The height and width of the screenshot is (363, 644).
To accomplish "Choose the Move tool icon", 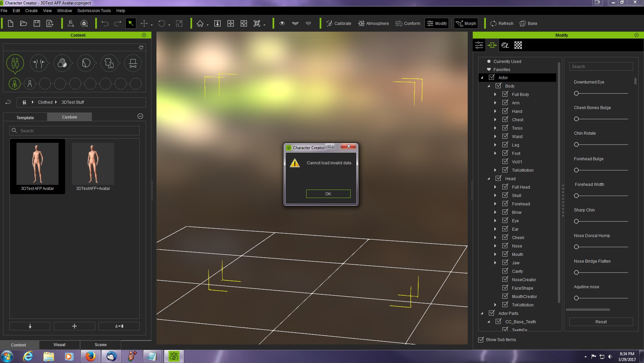I will (144, 23).
